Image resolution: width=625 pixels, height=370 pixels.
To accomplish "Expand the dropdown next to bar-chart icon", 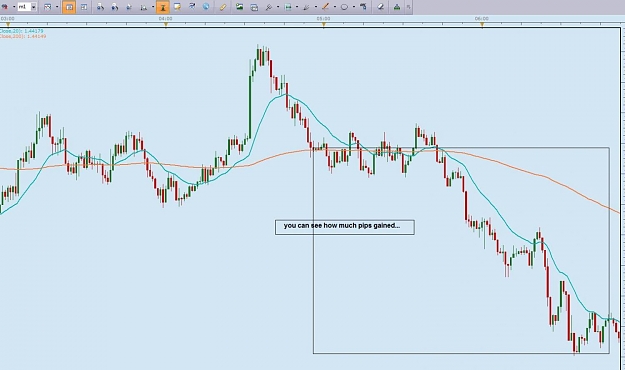I will pyautogui.click(x=153, y=7).
